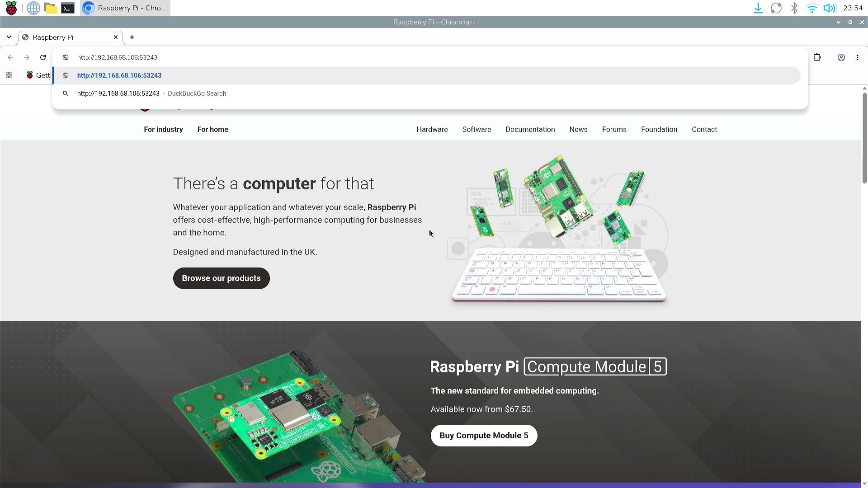Open the Chromium three-dot menu

858,57
